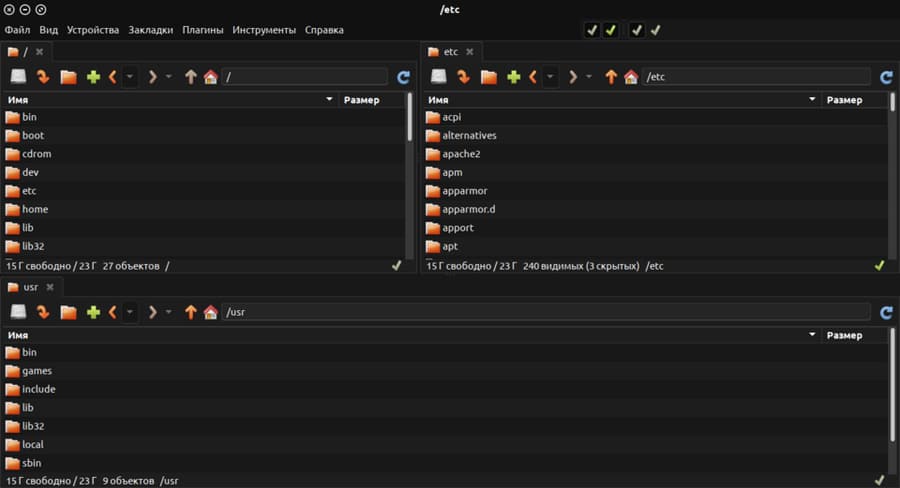Go up one directory in /etc panel
This screenshot has height=488, width=900.
point(611,76)
